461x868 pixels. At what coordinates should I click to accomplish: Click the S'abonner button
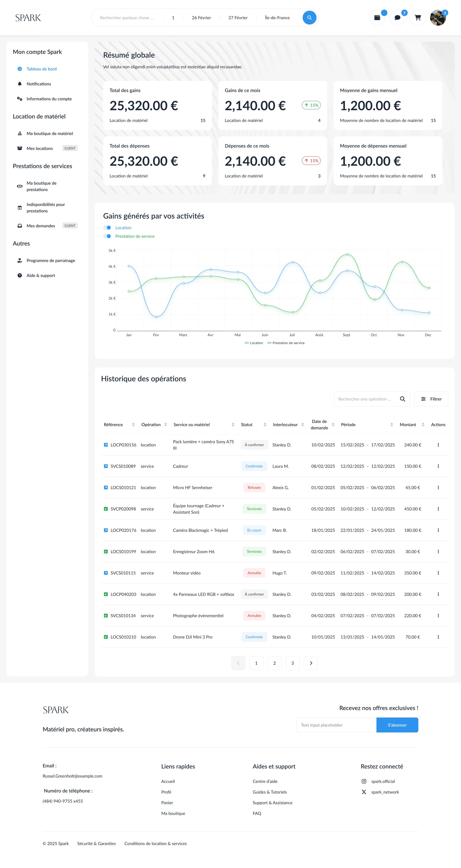[x=397, y=725]
